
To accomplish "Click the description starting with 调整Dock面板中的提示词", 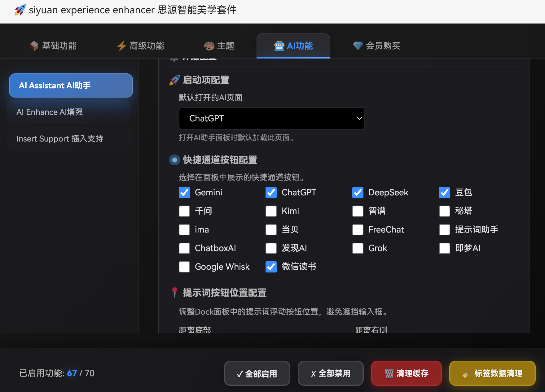I will click(x=284, y=312).
